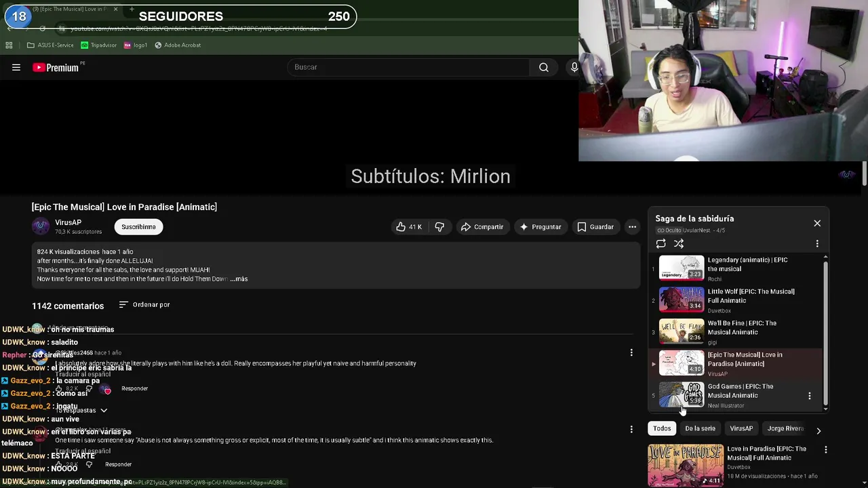868x488 pixels.
Task: Open Adobe Acrobat bookmark
Action: pos(178,45)
